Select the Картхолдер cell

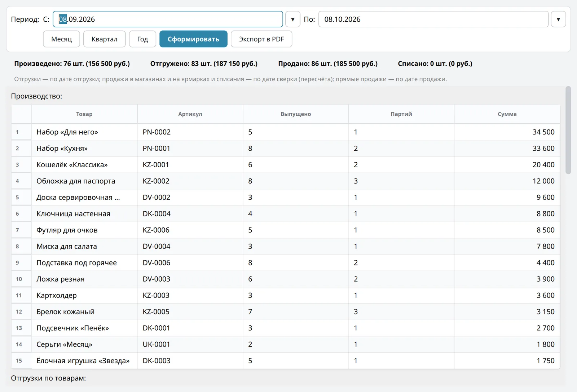click(84, 295)
